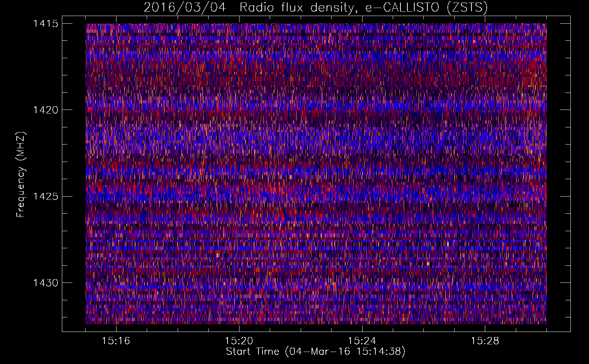Click the 1430 frequency tick label
The height and width of the screenshot is (364, 589).
point(46,283)
